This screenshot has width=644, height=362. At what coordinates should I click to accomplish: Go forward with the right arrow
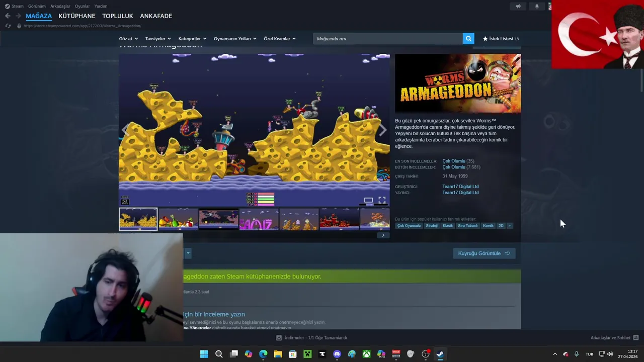pos(19,16)
